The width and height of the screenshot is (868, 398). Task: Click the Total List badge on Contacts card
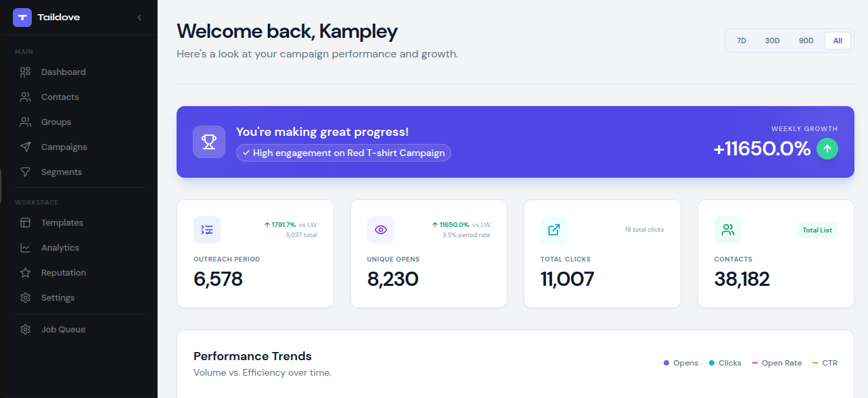[x=817, y=230]
